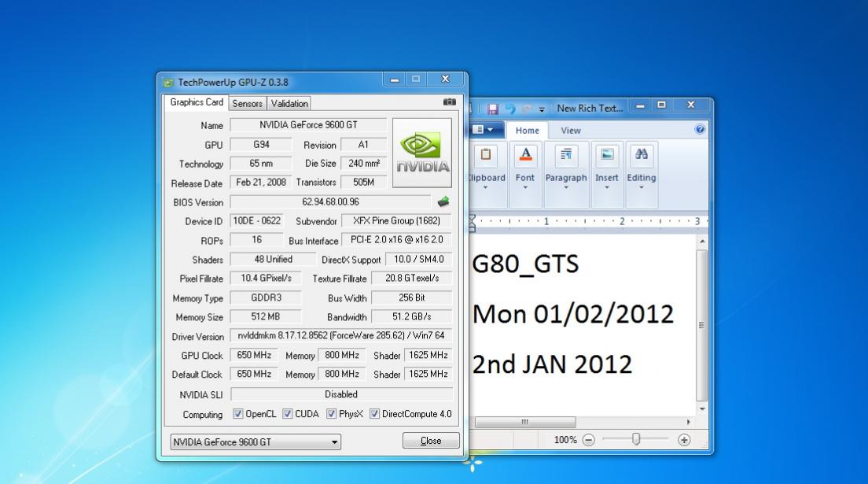Switch to the Sensors tab

pyautogui.click(x=247, y=103)
